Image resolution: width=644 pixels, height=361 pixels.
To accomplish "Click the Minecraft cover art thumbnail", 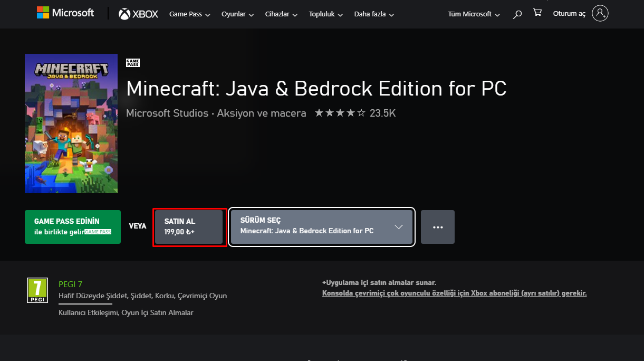I will point(71,123).
